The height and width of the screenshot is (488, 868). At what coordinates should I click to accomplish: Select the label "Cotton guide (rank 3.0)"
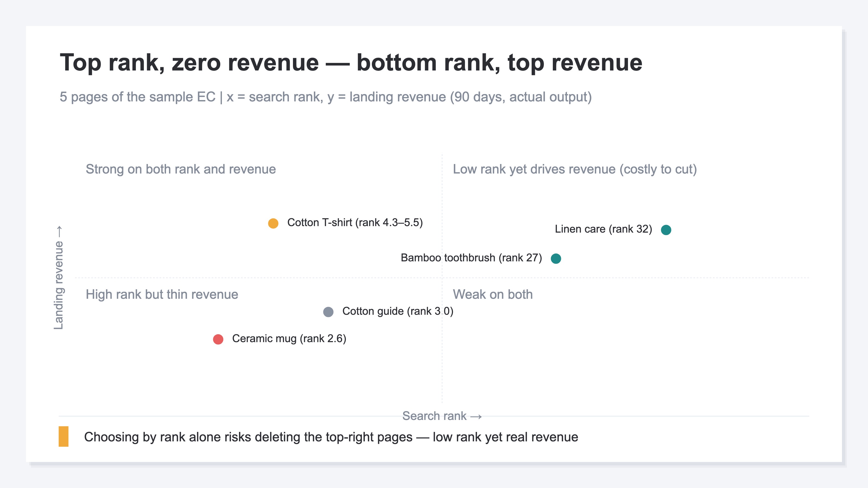398,311
